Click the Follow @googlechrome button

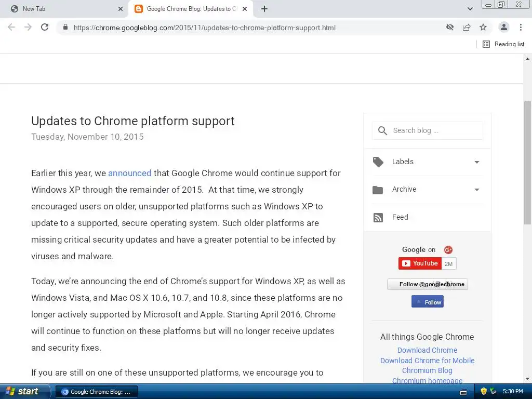tap(428, 284)
